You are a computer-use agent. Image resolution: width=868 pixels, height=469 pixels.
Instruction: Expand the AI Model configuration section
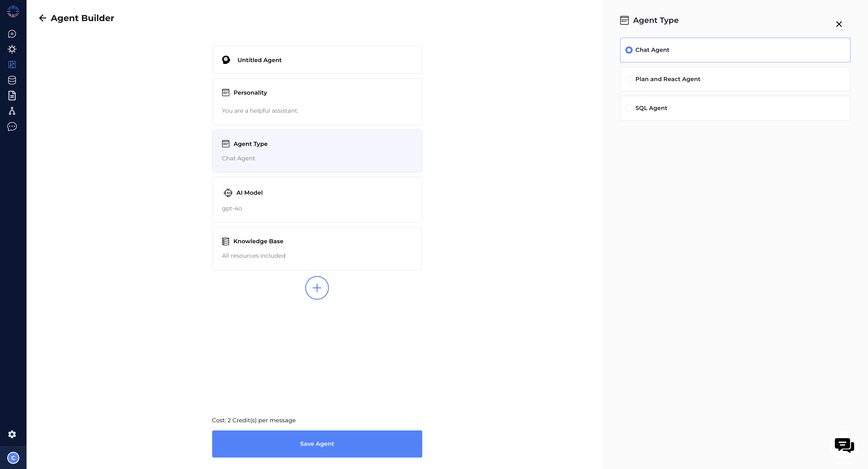[x=317, y=200]
